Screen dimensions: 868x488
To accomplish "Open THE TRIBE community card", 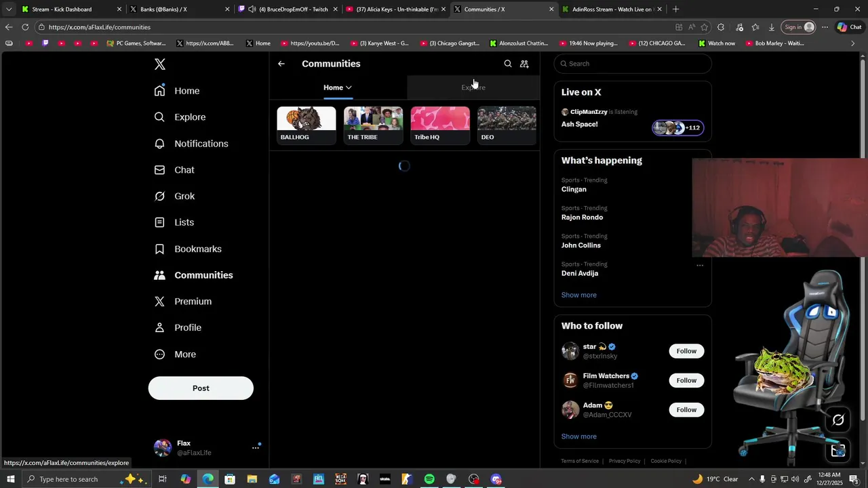I will [x=373, y=125].
